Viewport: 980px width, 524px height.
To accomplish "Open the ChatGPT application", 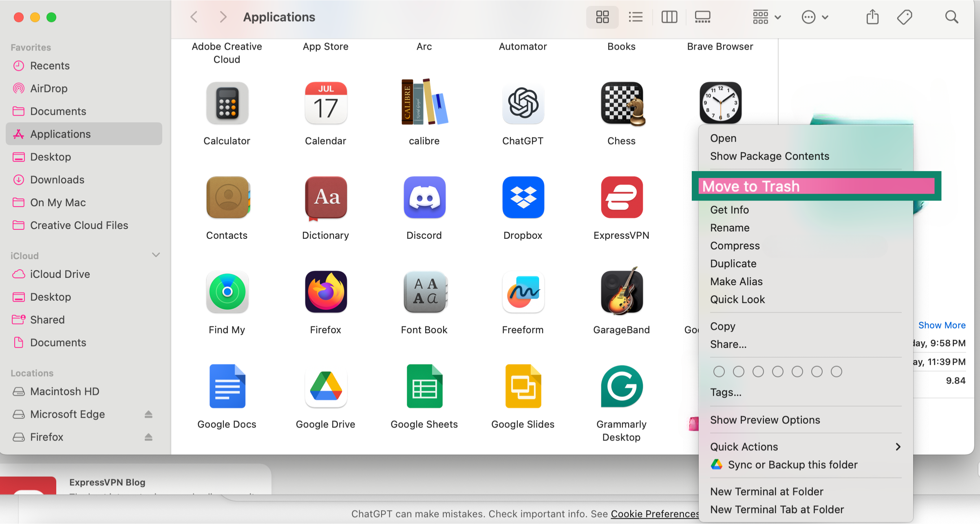I will (x=523, y=103).
